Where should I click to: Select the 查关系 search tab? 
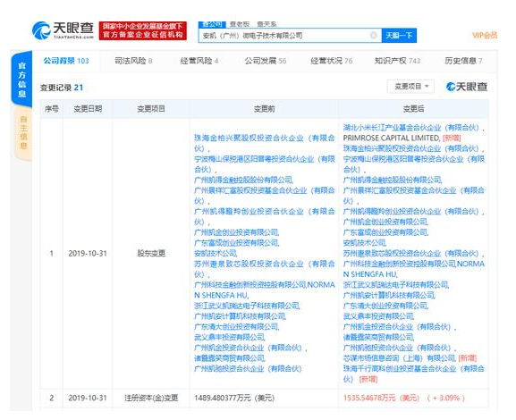tap(266, 24)
